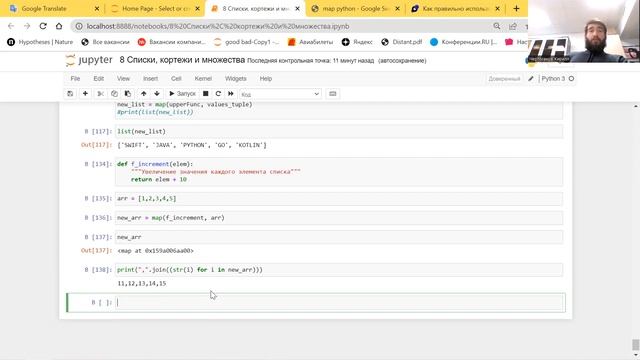Select the print join str(i) cell
Screen dimensions: 640x360
click(339, 270)
